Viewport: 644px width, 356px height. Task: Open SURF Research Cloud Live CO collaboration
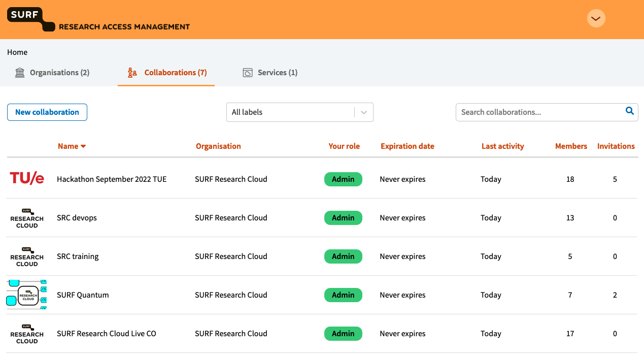(x=107, y=334)
